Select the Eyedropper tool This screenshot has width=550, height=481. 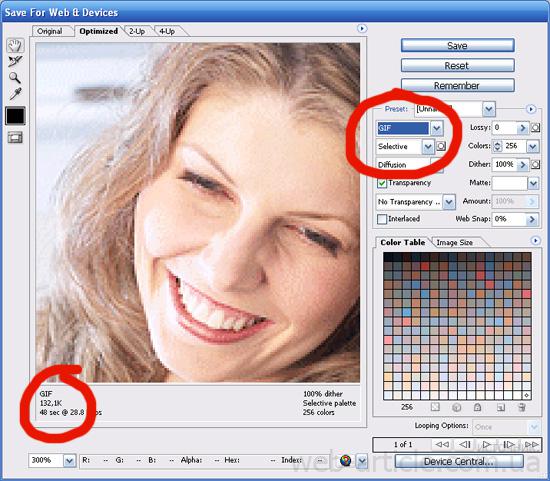click(x=15, y=94)
